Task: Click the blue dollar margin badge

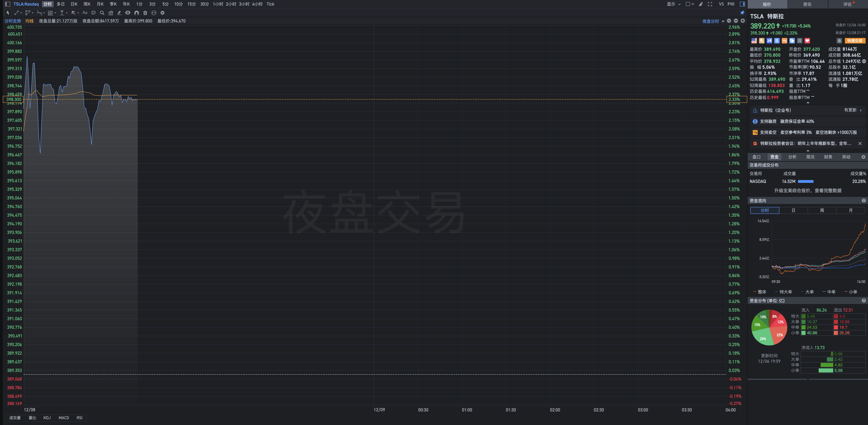Action: tap(777, 41)
